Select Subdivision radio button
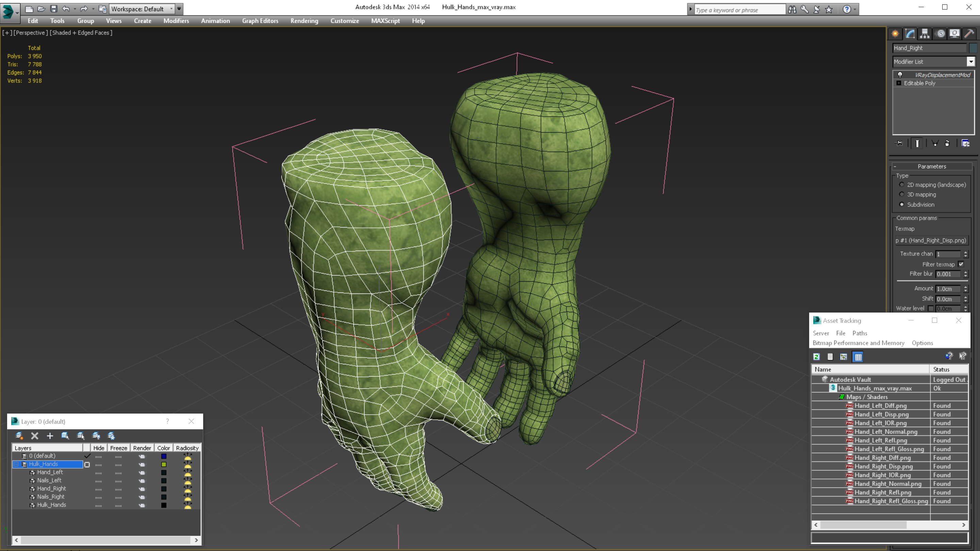This screenshot has height=551, width=980. pos(902,204)
